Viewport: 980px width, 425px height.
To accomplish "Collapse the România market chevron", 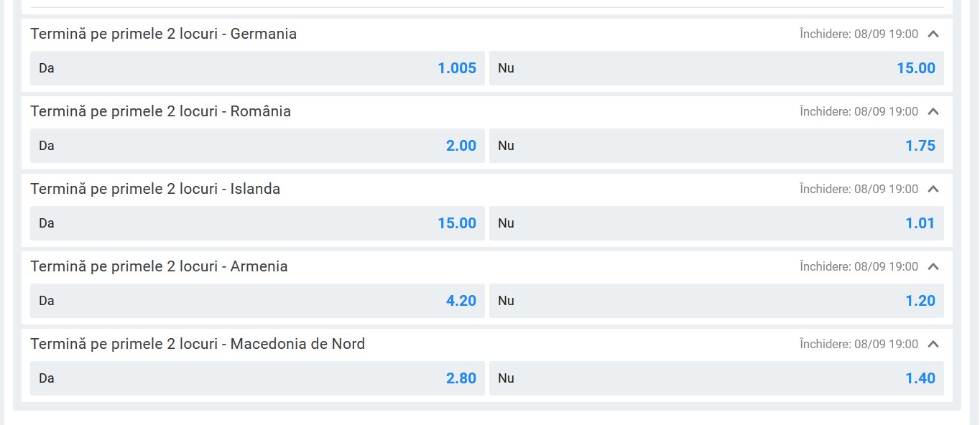I will [933, 111].
